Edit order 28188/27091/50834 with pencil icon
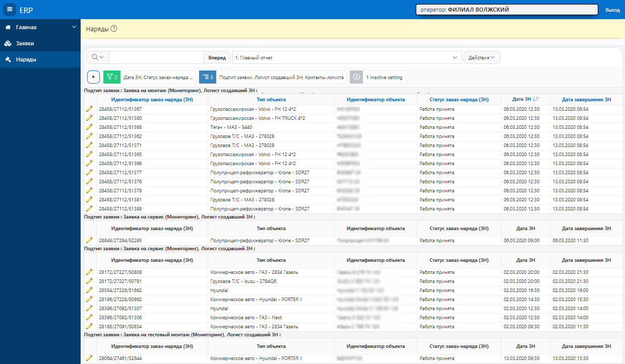Screen dimensions: 625x364 tap(89, 326)
